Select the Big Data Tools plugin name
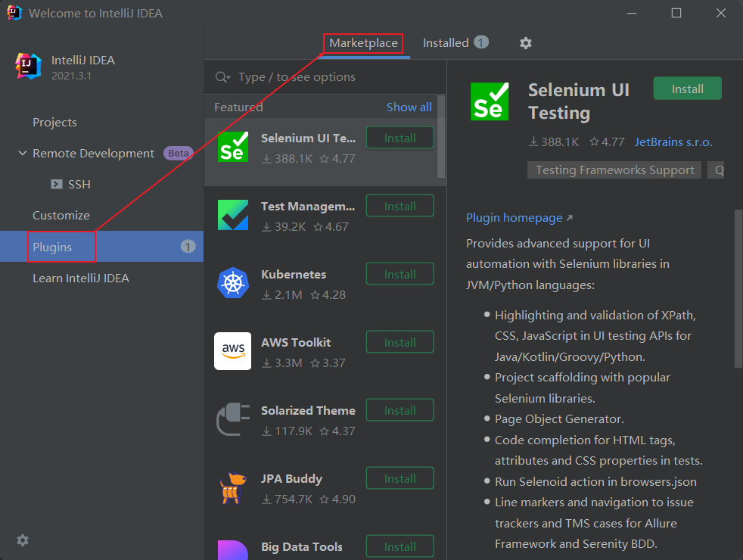The width and height of the screenshot is (743, 560). (x=301, y=546)
